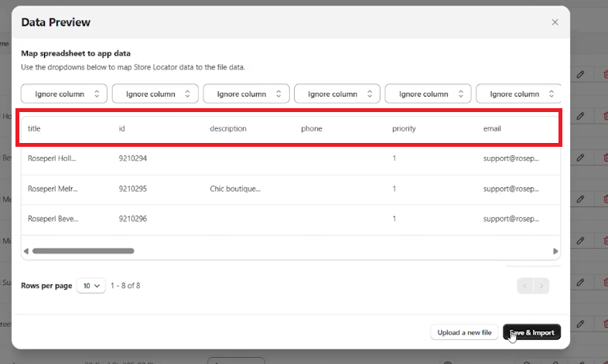Select the email column header
Screen dimensions: 608x364
pyautogui.click(x=492, y=128)
